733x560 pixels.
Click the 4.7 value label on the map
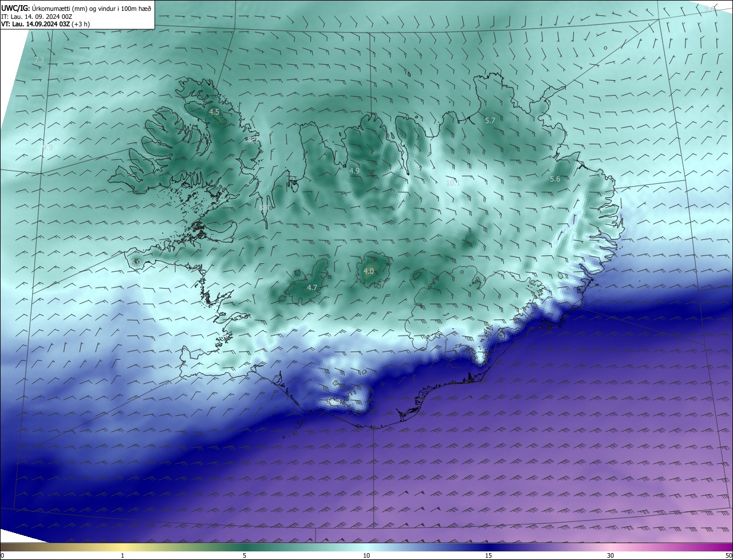pyautogui.click(x=312, y=287)
